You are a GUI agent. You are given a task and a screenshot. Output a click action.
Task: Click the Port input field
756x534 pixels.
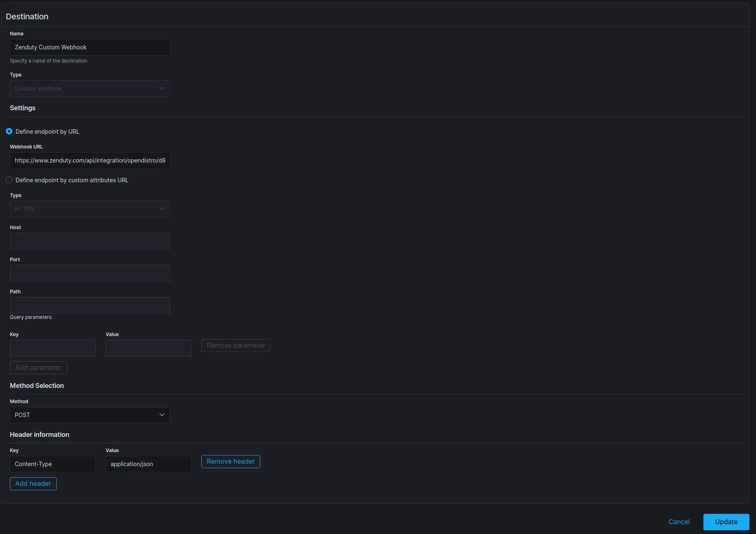click(x=90, y=273)
